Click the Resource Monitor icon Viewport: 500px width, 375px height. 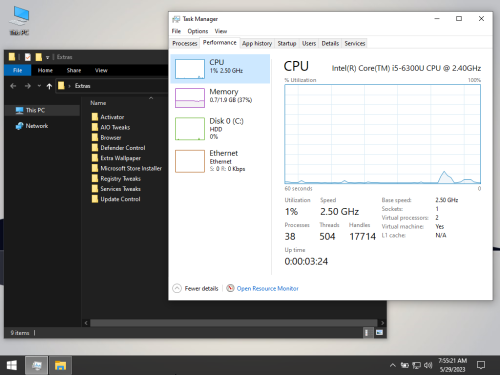point(230,288)
